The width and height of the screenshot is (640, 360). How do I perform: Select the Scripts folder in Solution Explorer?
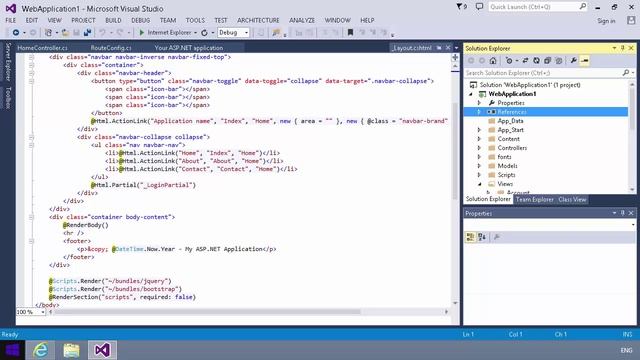507,175
